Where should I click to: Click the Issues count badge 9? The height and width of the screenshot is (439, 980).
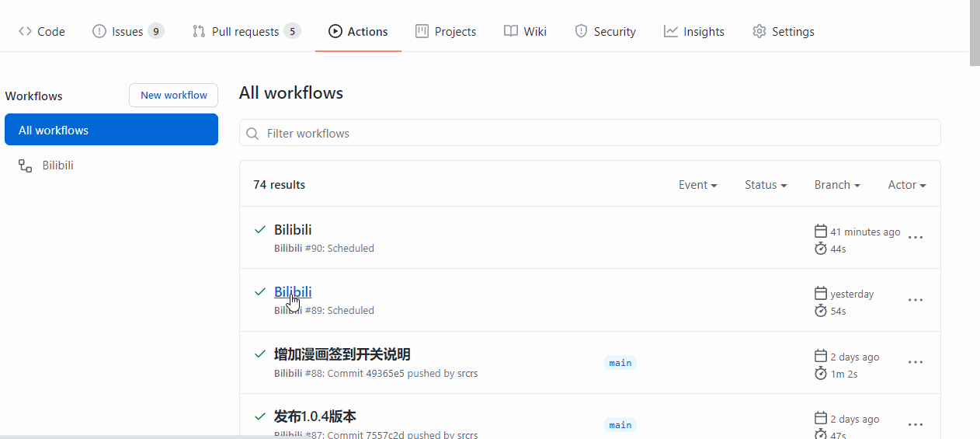156,32
